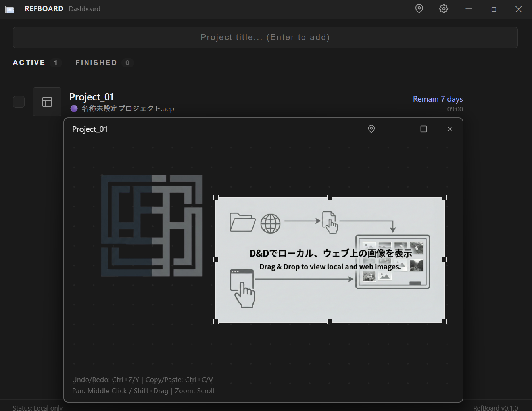The image size is (532, 411).
Task: Switch to the FINISHED tab
Action: click(96, 63)
